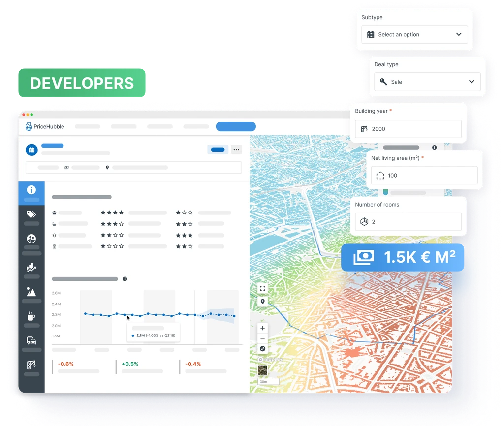Expand the Subtype dropdown
504x426 pixels.
point(414,35)
